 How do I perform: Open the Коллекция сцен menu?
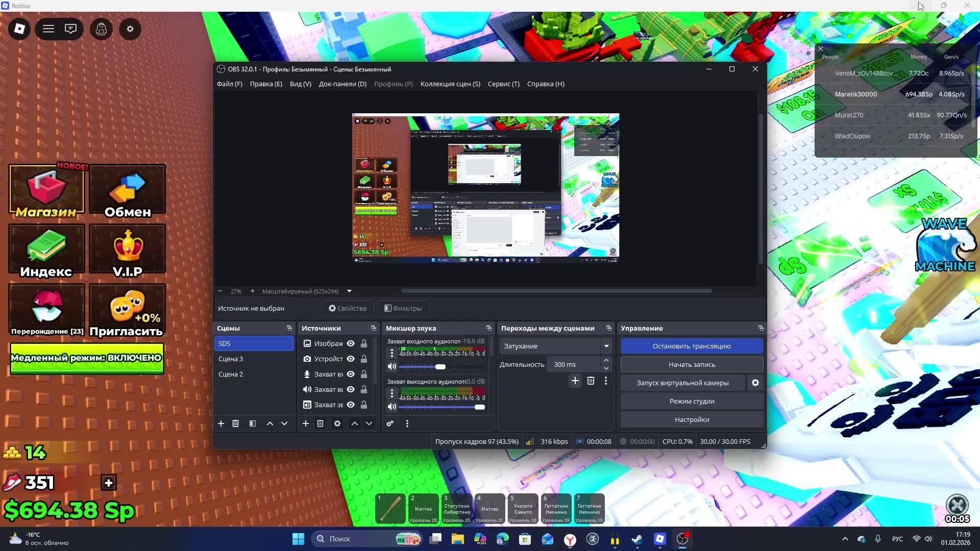[450, 84]
